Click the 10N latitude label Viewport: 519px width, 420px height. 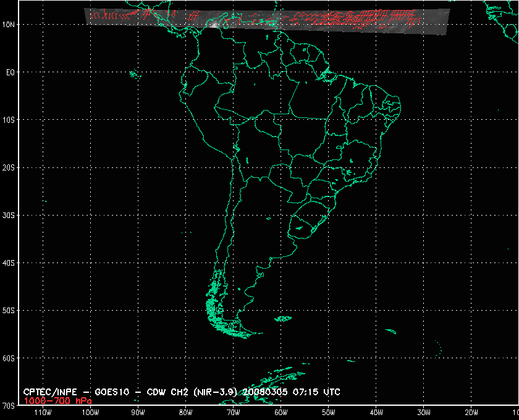click(9, 25)
